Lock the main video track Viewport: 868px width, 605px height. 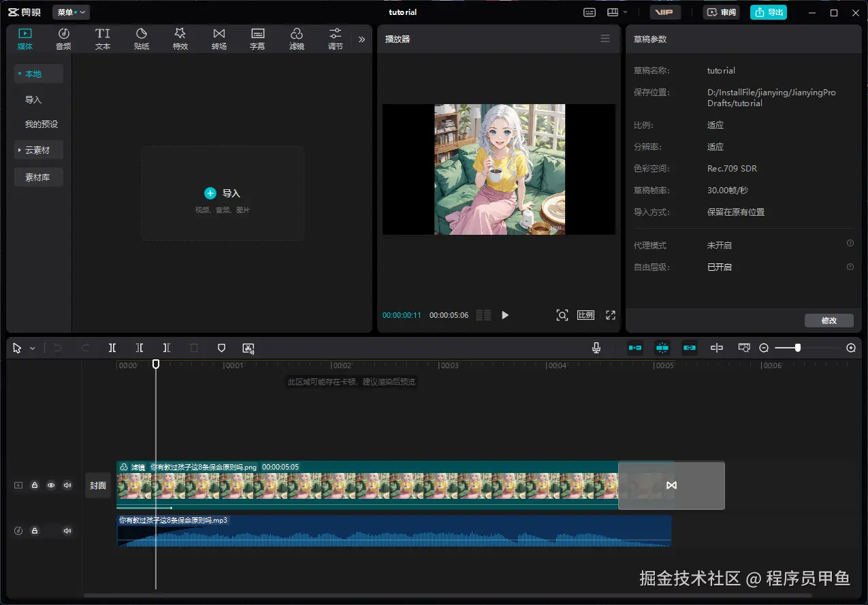pyautogui.click(x=35, y=485)
